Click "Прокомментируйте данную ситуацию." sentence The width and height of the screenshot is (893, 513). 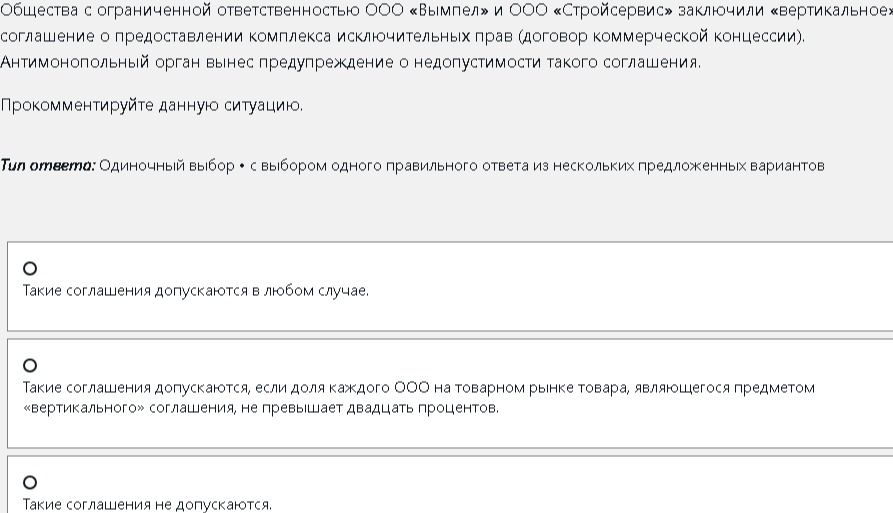(151, 105)
